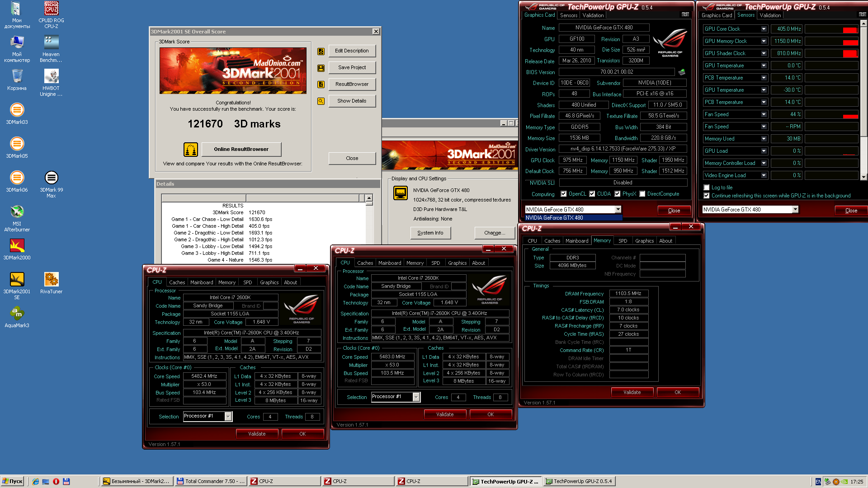The height and width of the screenshot is (488, 868).
Task: Expand the Memory Used sensor dropdown
Action: point(764,139)
